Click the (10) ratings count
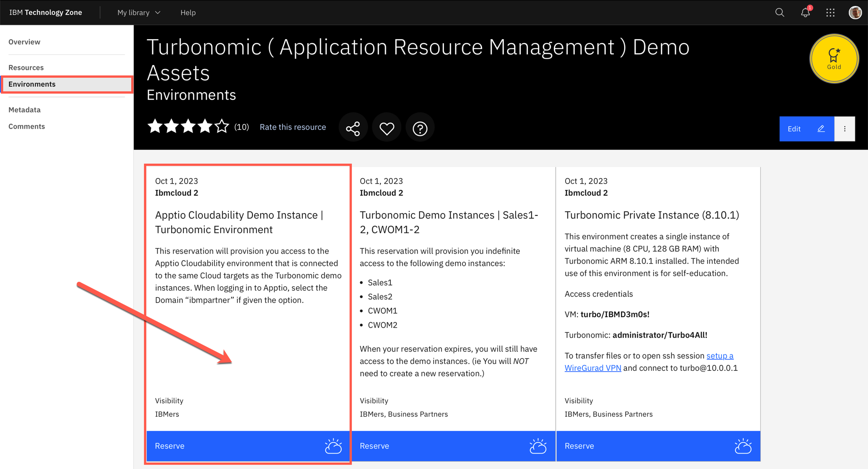This screenshot has height=469, width=868. click(242, 127)
